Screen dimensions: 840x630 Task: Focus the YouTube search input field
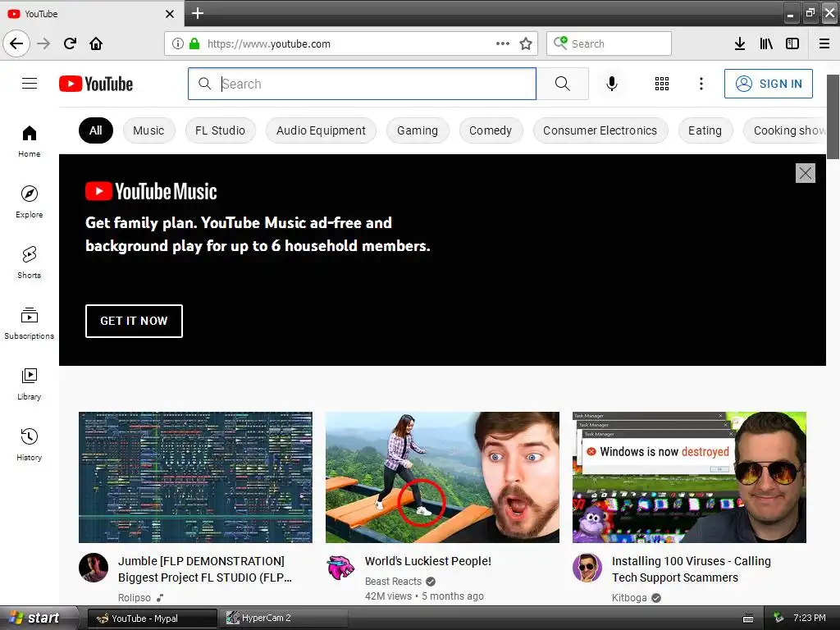click(x=362, y=84)
